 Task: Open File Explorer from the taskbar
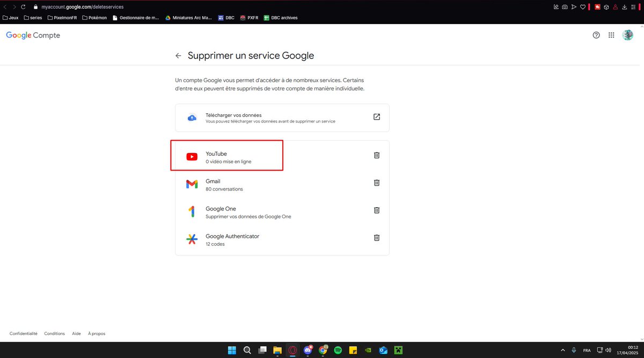pos(277,350)
